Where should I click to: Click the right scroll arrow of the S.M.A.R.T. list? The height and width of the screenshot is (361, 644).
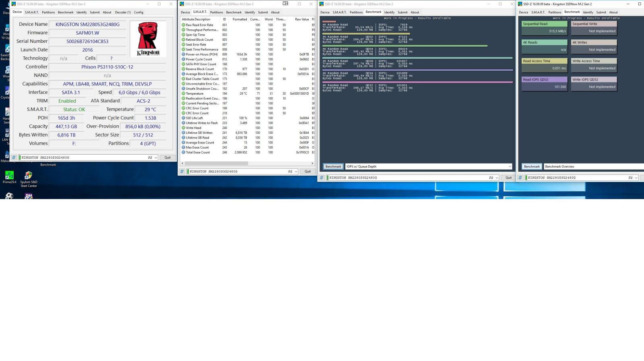[312, 163]
